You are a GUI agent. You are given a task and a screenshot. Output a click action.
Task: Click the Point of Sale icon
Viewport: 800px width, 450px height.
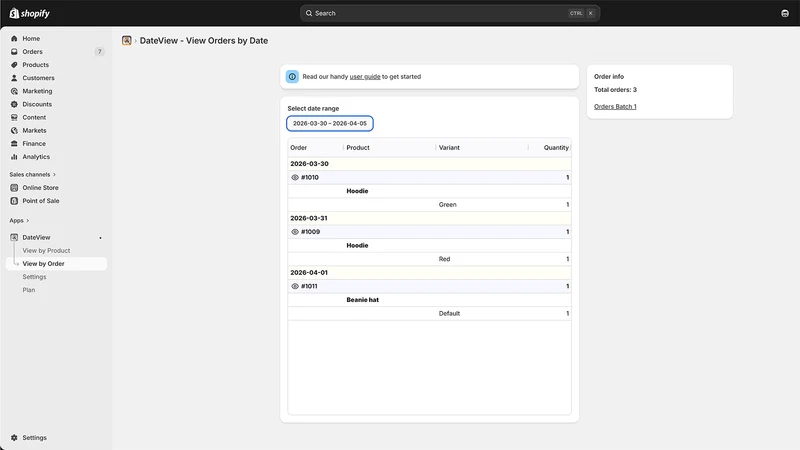click(x=14, y=201)
